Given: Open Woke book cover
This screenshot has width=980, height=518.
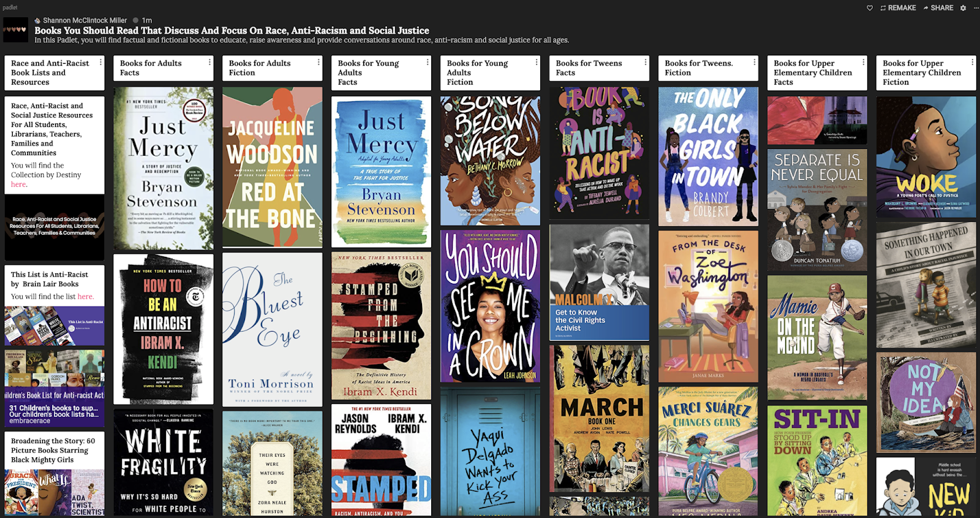Looking at the screenshot, I should click(927, 157).
